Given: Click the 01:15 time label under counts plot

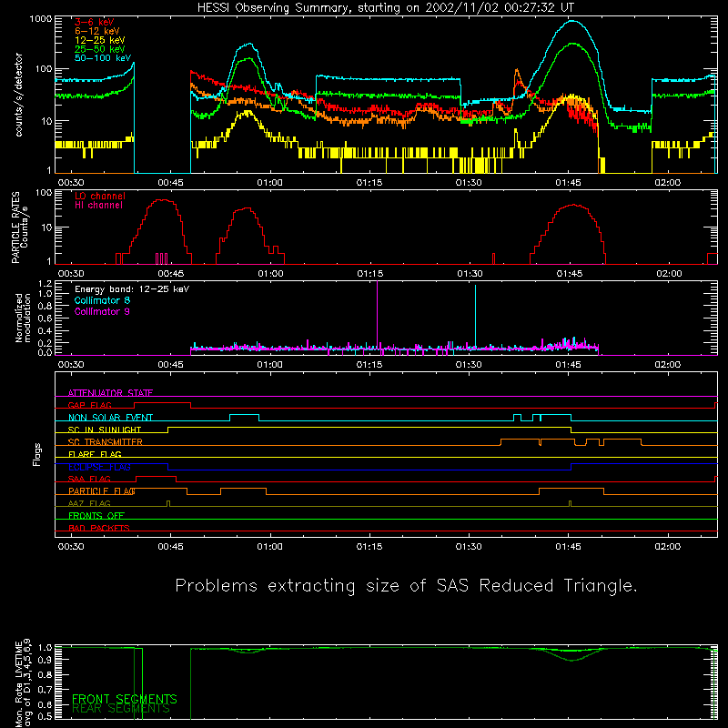Looking at the screenshot, I should pyautogui.click(x=369, y=183).
